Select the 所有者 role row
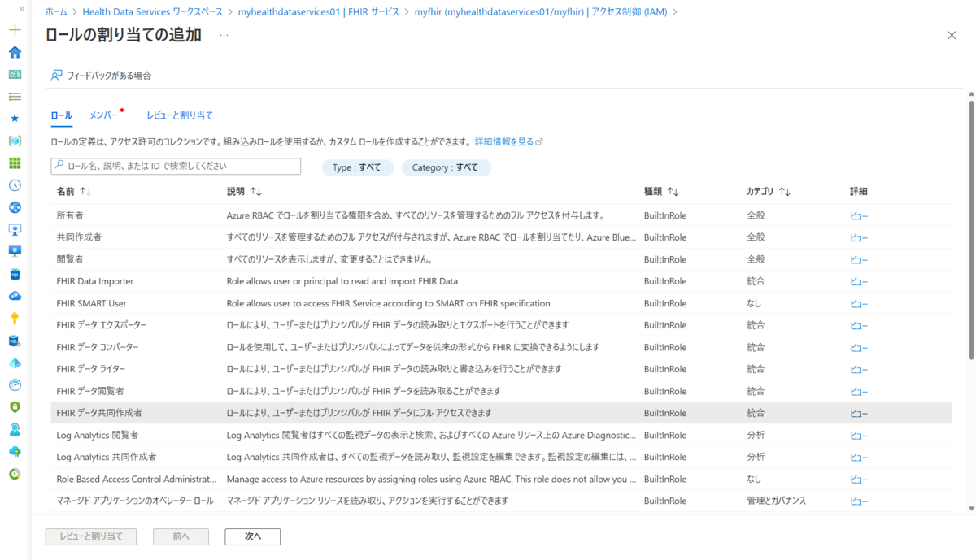 (x=501, y=215)
